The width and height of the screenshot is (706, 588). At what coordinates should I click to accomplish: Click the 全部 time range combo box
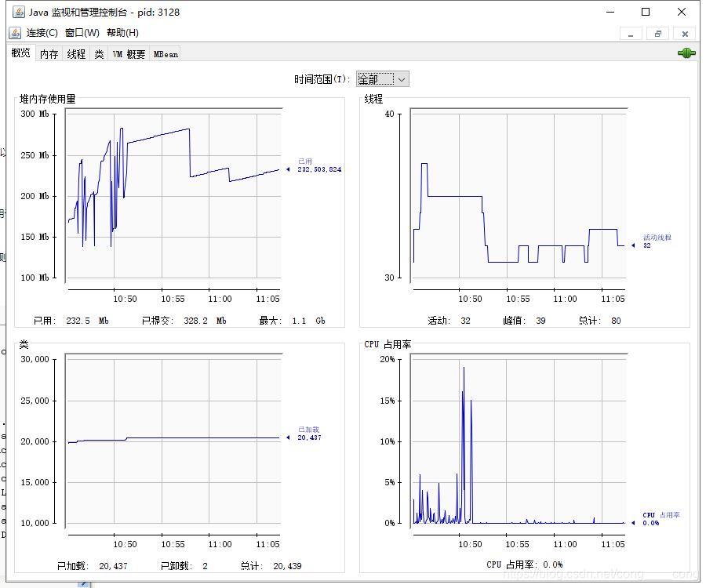tap(382, 80)
